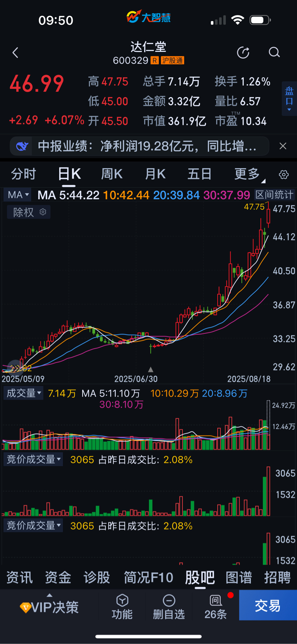Tap the 47.75 high price marker on chart
This screenshot has width=297, height=644.
pyautogui.click(x=254, y=207)
